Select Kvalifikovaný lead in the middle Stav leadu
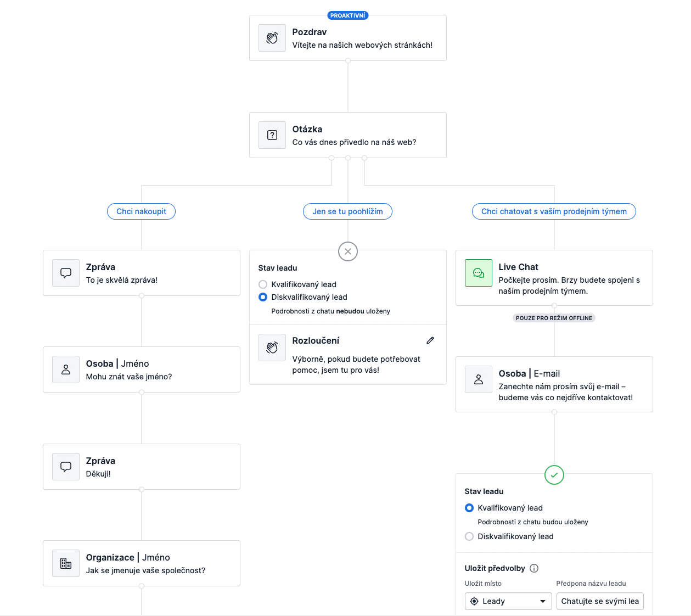This screenshot has height=616, width=691. 263,284
